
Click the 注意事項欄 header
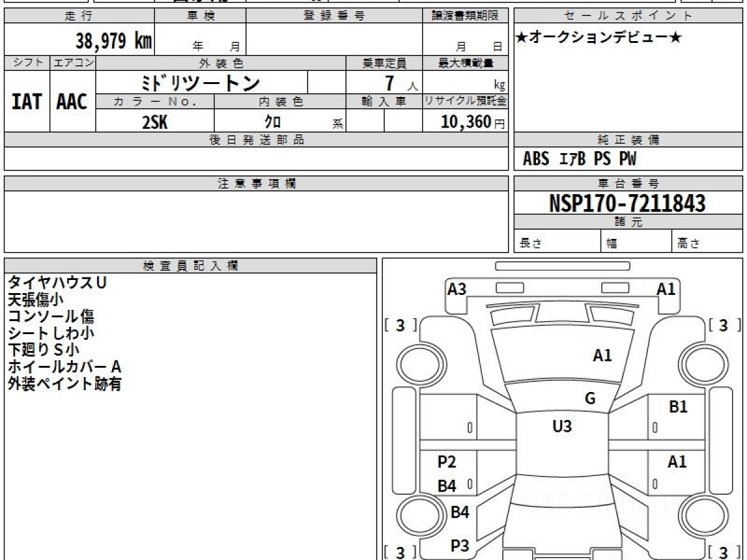(256, 184)
